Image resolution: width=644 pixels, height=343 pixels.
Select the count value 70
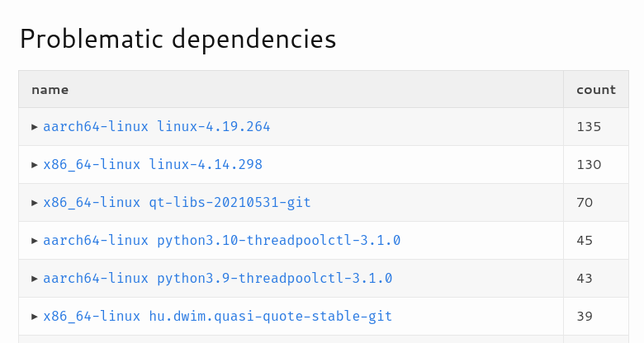tap(585, 203)
